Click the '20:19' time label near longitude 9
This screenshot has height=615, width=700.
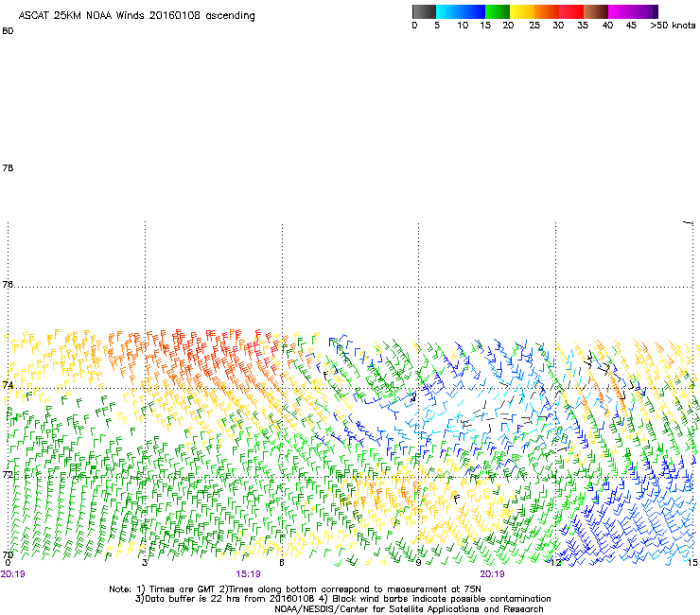coord(493,574)
